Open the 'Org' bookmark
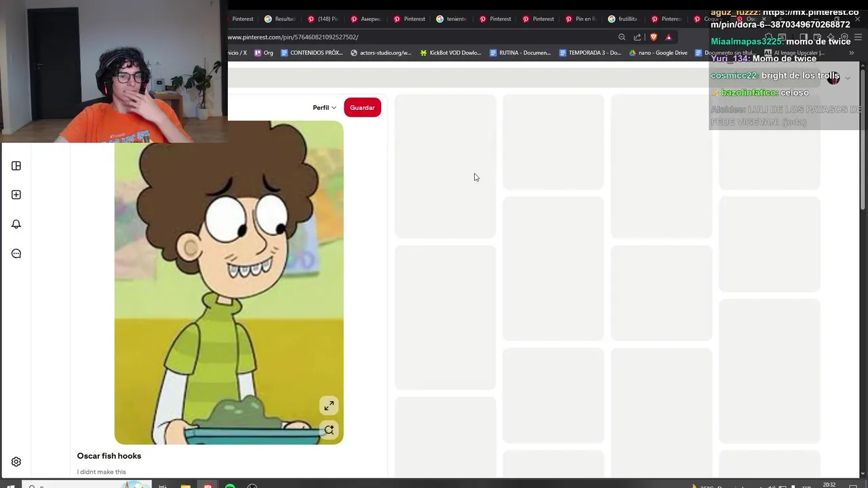The width and height of the screenshot is (868, 488). click(264, 53)
